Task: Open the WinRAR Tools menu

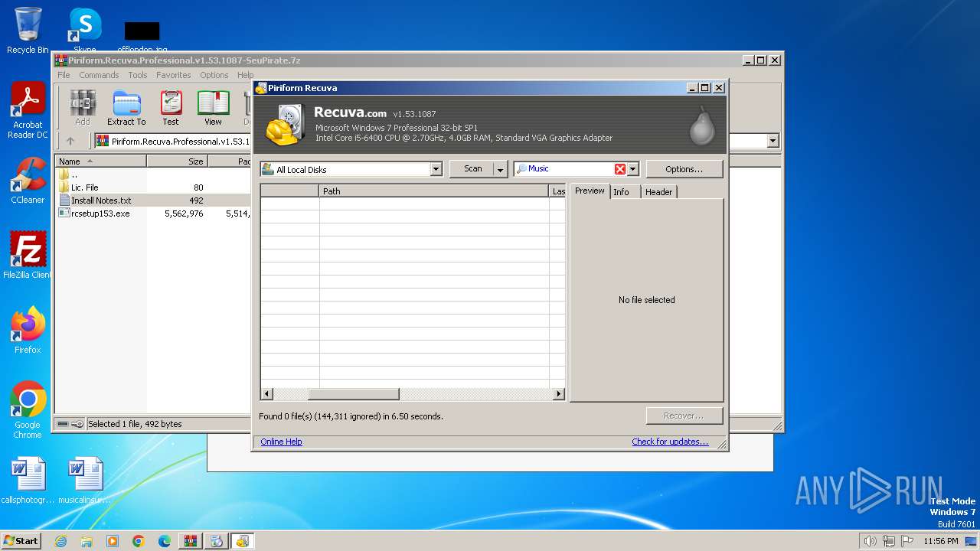Action: 138,75
